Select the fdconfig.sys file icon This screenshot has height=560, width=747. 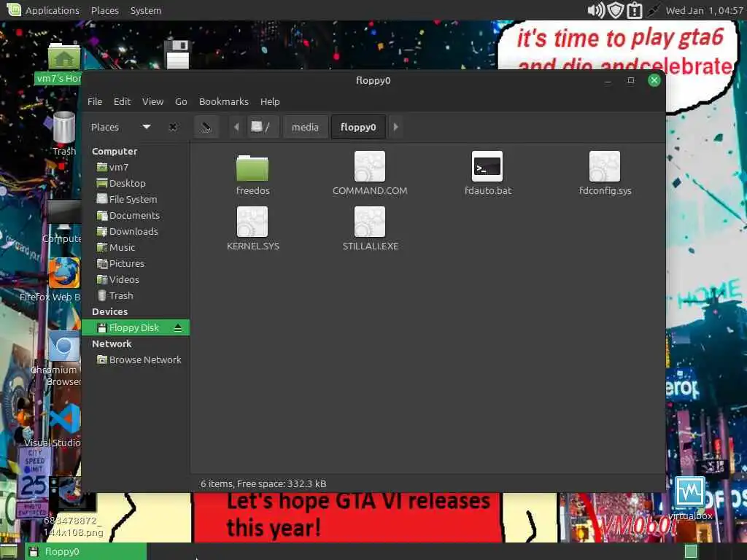click(x=605, y=166)
